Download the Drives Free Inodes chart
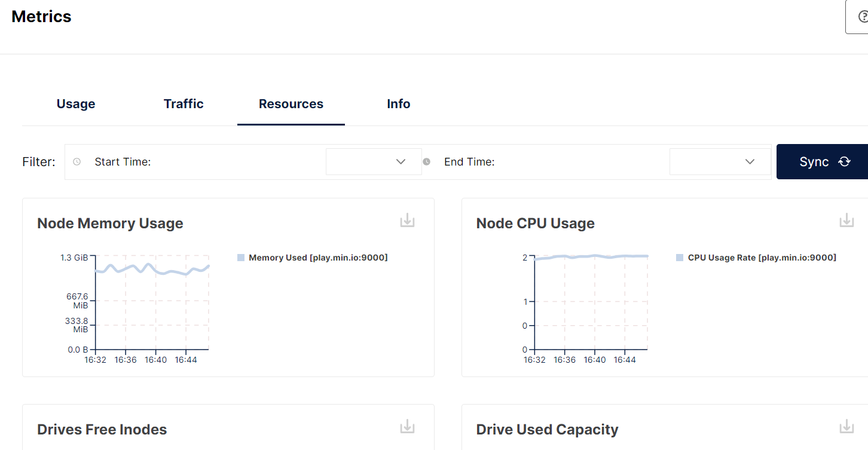The image size is (868, 450). click(x=407, y=427)
